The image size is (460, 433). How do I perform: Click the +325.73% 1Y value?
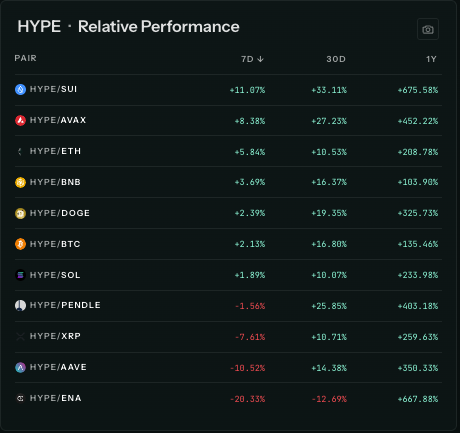[418, 213]
